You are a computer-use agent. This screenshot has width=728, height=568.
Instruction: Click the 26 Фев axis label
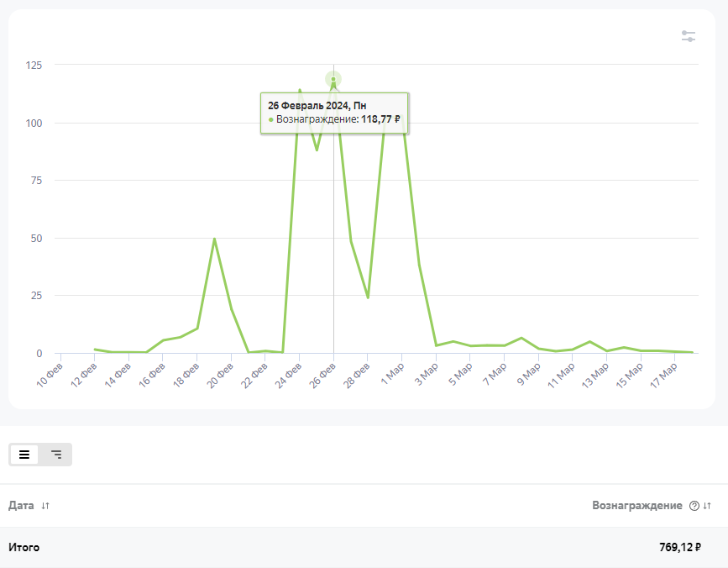[324, 373]
